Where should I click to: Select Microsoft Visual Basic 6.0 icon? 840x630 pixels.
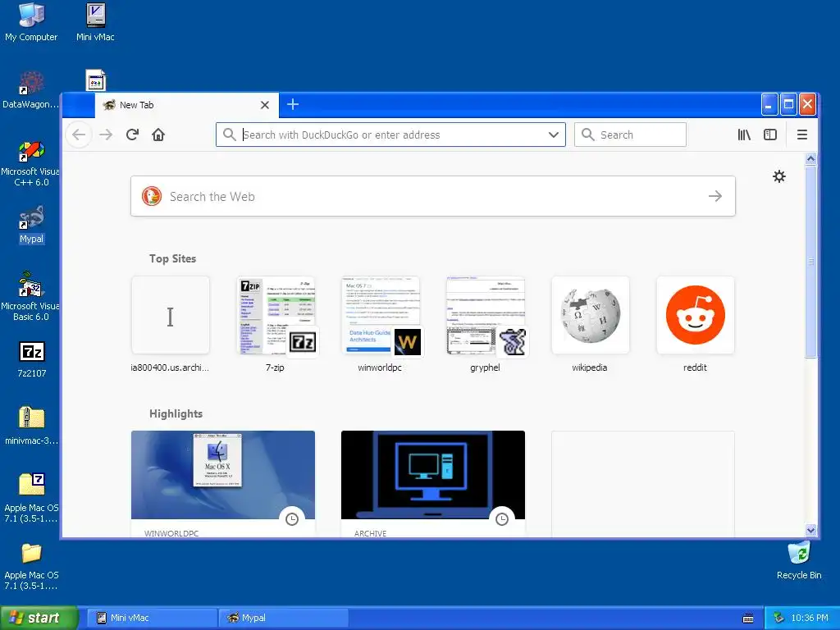(30, 296)
